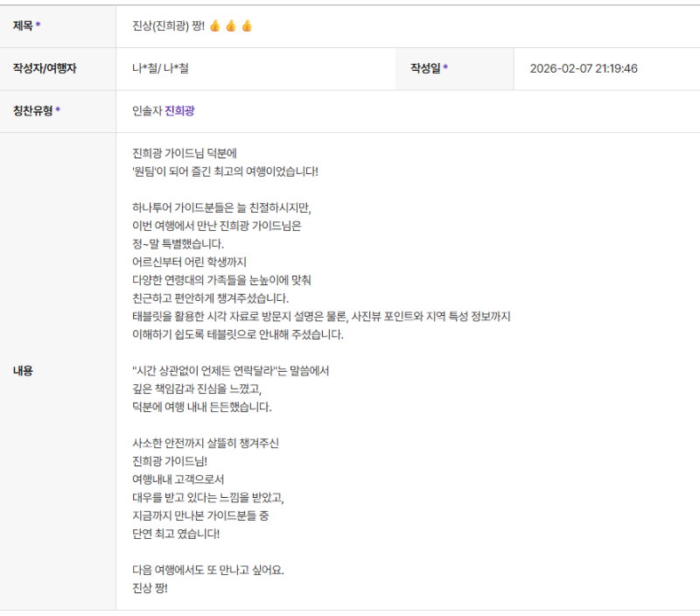Click the required asterisk beside 칭찬유형
The width and height of the screenshot is (700, 616).
pos(58,111)
